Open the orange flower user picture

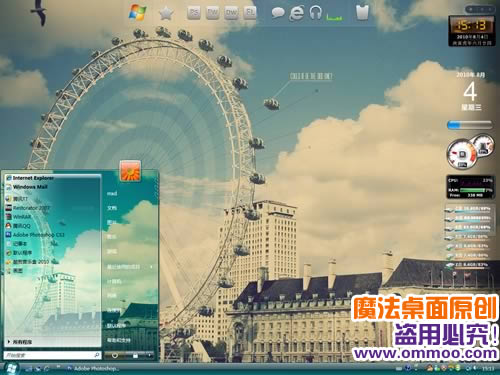coord(130,170)
